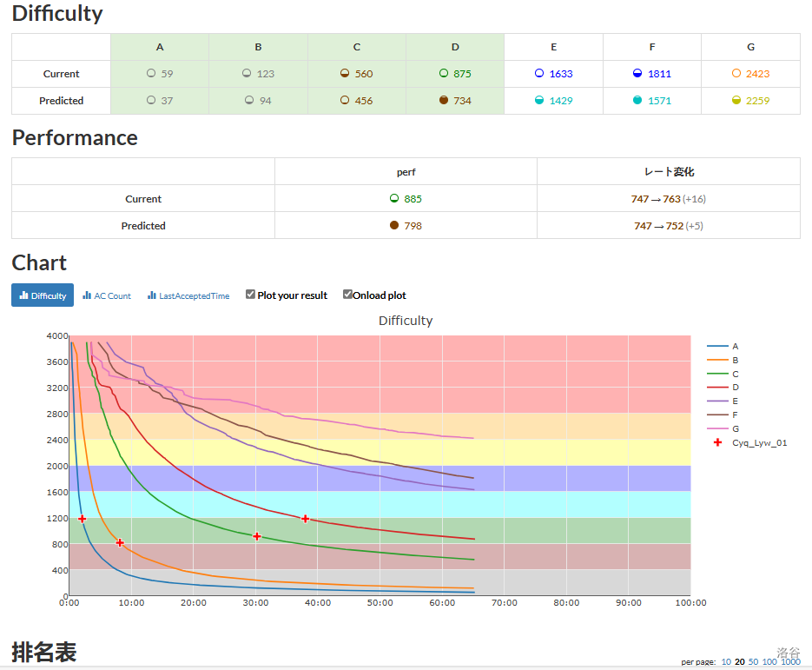Click the gray circle icon beside 59

(x=151, y=74)
